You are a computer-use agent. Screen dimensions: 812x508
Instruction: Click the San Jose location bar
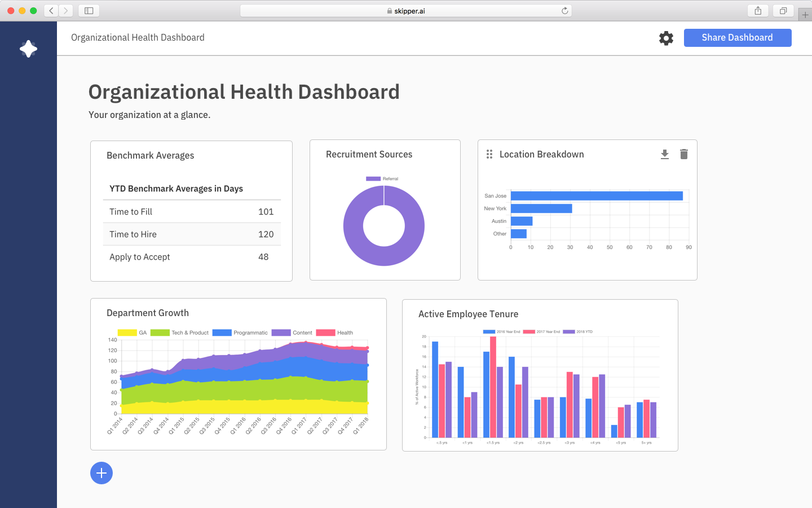[597, 196]
